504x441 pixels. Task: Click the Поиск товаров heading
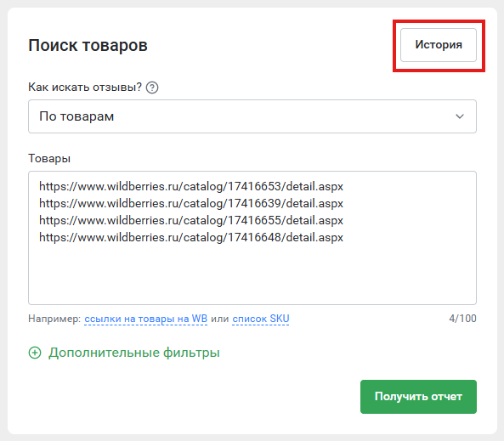point(88,45)
